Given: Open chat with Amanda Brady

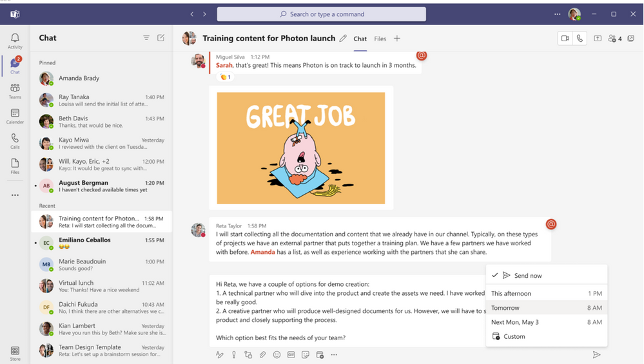Looking at the screenshot, I should click(101, 78).
